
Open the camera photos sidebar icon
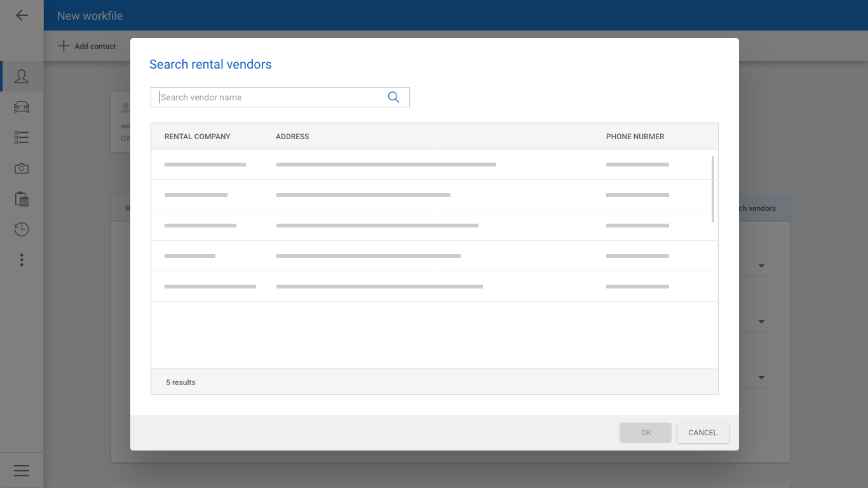(x=22, y=168)
